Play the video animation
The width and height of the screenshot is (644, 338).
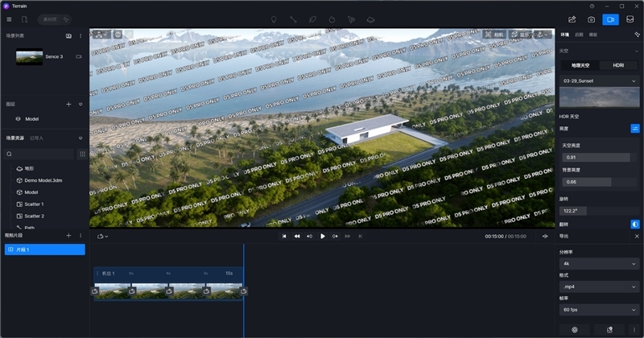pyautogui.click(x=323, y=236)
